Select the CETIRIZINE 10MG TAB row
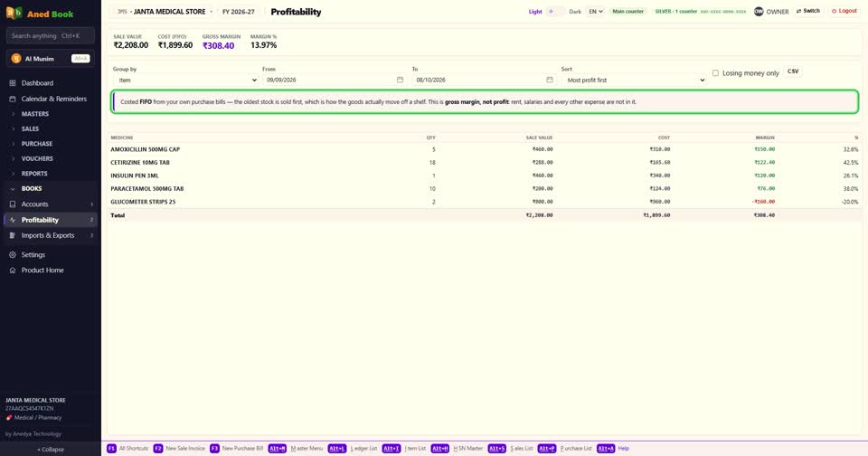Viewport: 868px width, 456px height. 485,162
